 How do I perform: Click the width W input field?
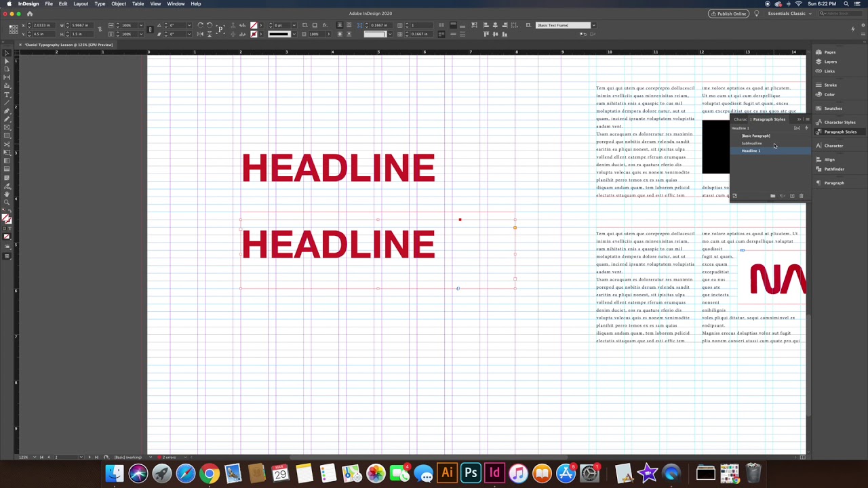pos(81,25)
